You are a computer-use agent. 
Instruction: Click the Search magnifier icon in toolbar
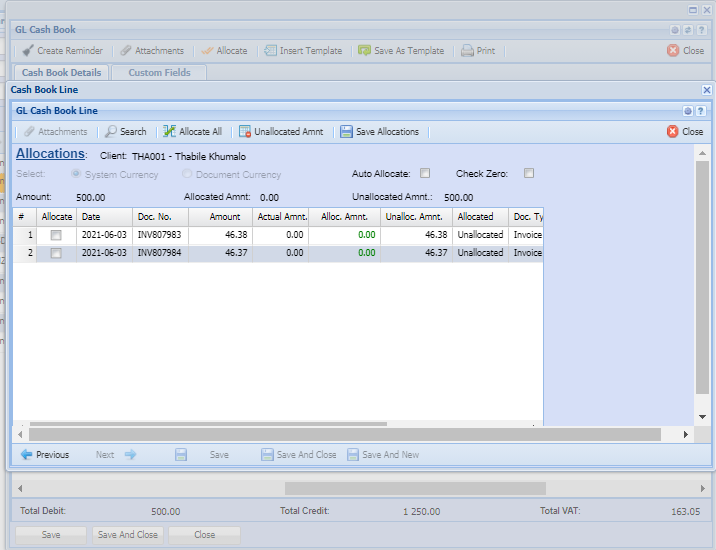pyautogui.click(x=112, y=132)
